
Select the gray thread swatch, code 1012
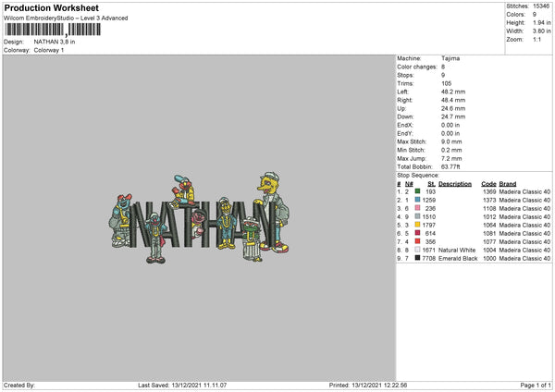pos(418,216)
